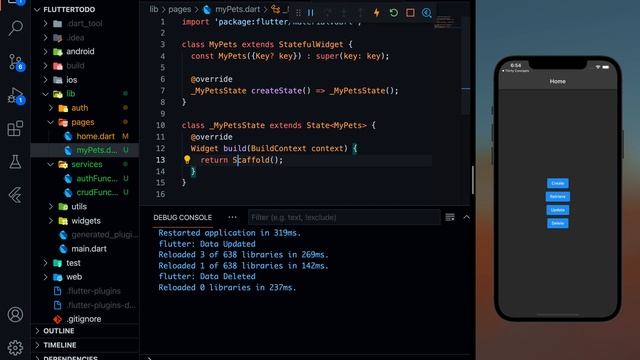The width and height of the screenshot is (640, 360).
Task: Click 'Scaffold' in return statement
Action: tap(251, 160)
